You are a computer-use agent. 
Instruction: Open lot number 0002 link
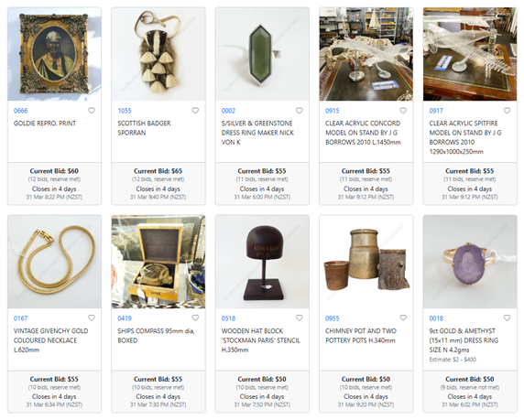tap(228, 111)
